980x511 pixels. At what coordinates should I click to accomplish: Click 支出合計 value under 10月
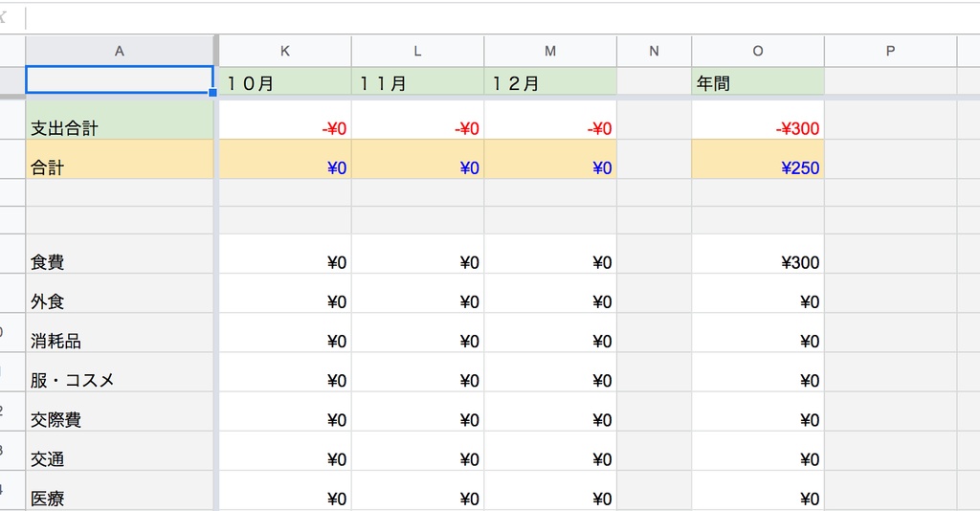tap(285, 120)
